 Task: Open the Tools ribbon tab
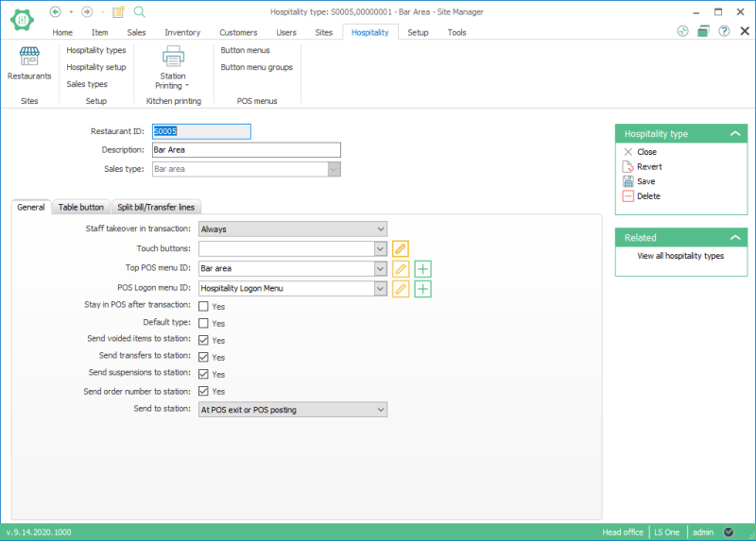(457, 32)
